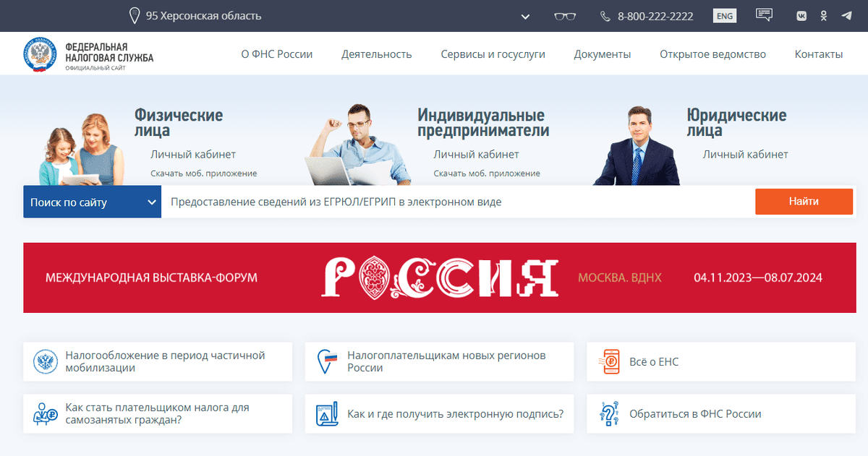Click the location pin icon beside Херсонская область

point(134,15)
